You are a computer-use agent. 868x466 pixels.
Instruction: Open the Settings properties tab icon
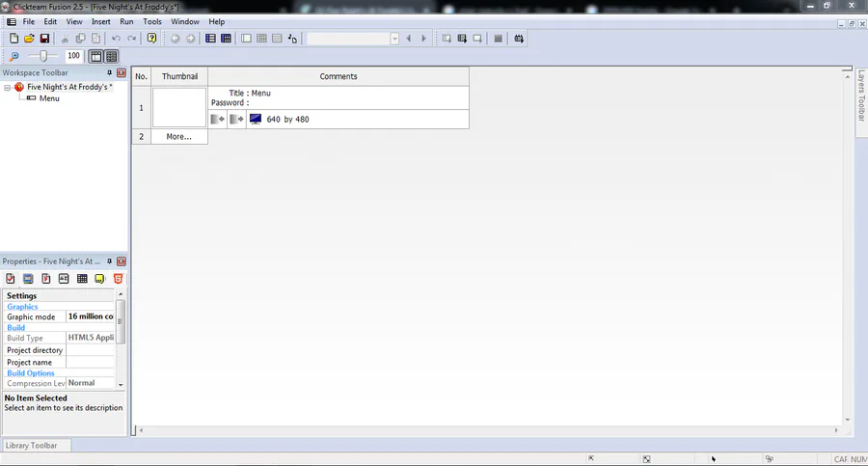(x=10, y=279)
